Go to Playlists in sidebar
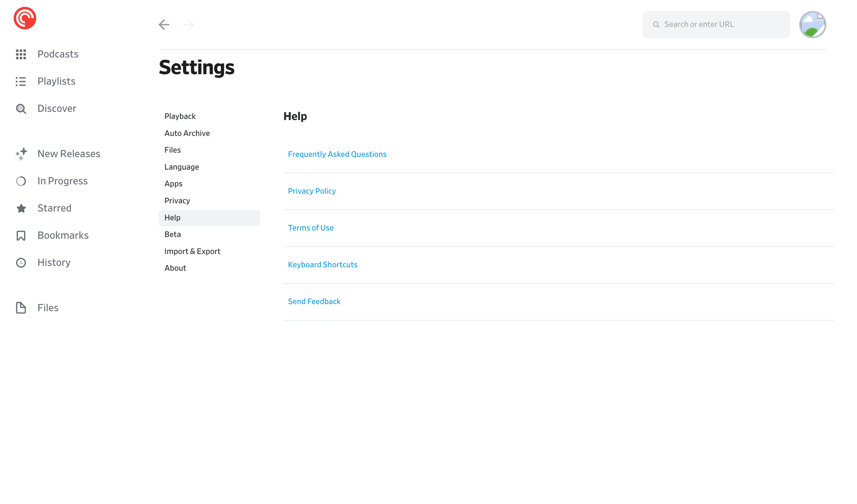857x504 pixels. (56, 81)
